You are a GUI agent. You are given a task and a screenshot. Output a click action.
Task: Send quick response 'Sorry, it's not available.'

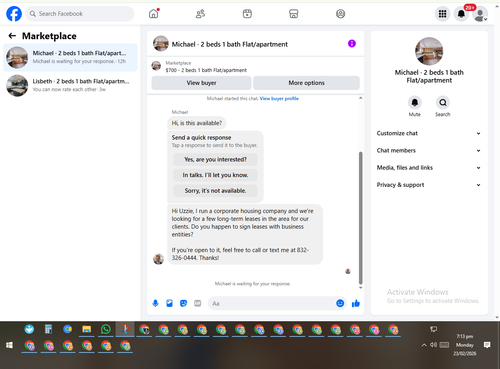coord(215,191)
